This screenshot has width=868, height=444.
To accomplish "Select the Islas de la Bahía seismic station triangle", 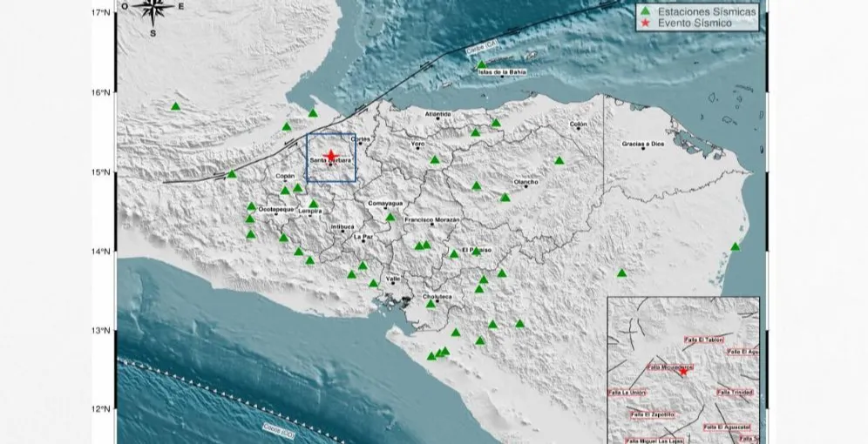I will tap(481, 64).
